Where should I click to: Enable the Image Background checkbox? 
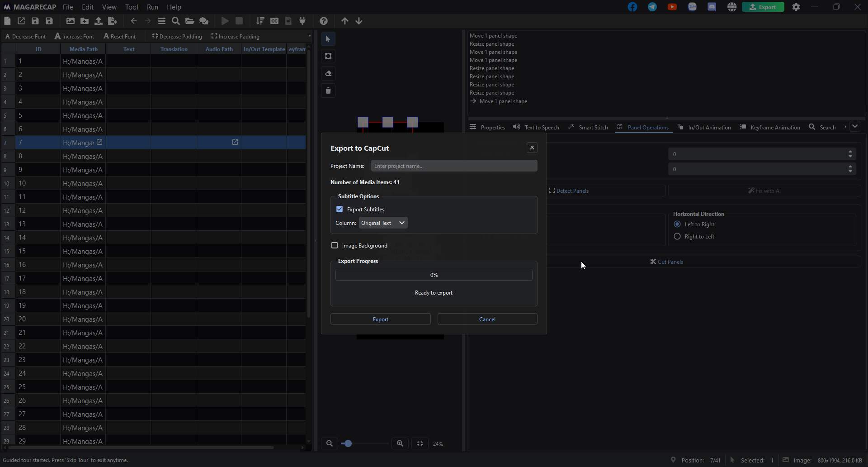(x=335, y=245)
